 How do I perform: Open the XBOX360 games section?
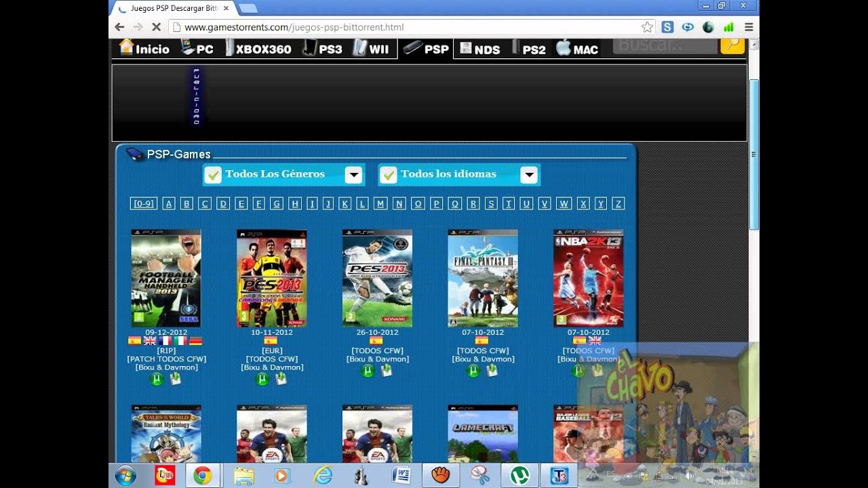pyautogui.click(x=258, y=49)
